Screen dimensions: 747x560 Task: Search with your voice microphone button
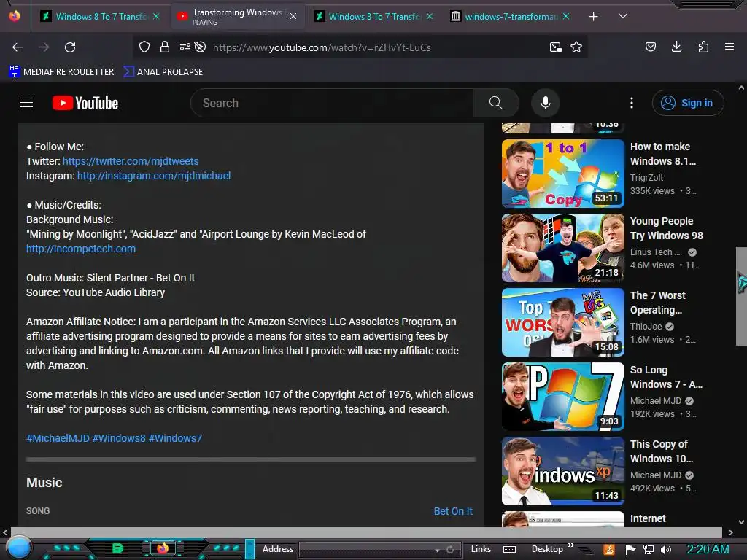tap(546, 103)
